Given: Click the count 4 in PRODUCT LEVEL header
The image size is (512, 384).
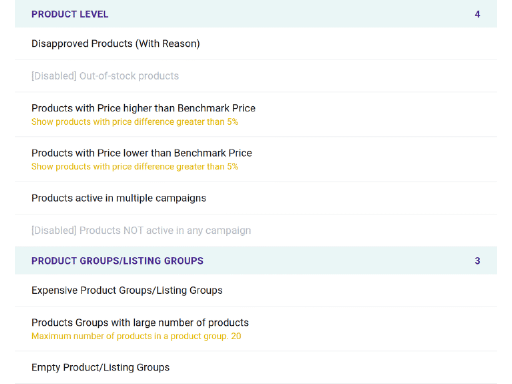Looking at the screenshot, I should tap(477, 14).
